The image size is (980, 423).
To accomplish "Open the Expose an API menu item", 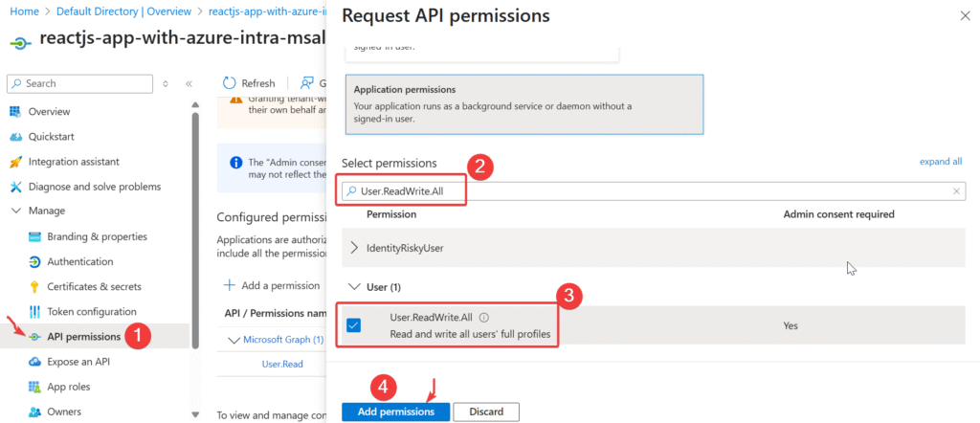I will (78, 362).
